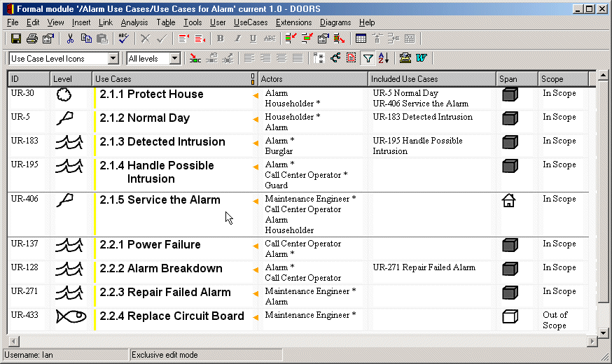Screen dimensions: 612x364
Task: Open the File menu
Action: click(x=13, y=22)
